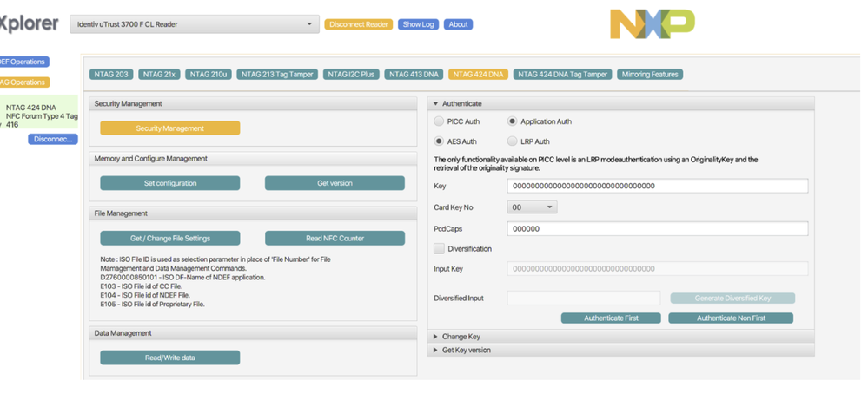Click the Get version button
868x394 pixels.
(x=335, y=183)
